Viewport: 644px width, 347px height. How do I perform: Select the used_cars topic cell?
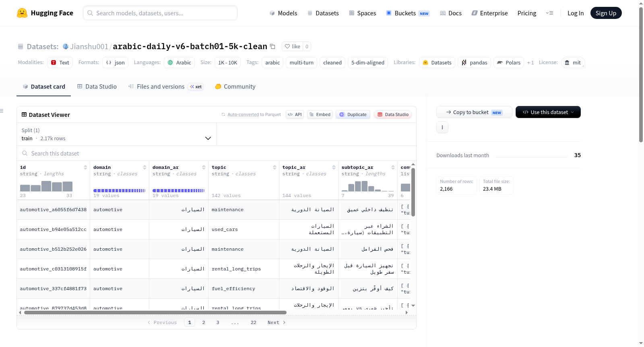click(x=244, y=229)
